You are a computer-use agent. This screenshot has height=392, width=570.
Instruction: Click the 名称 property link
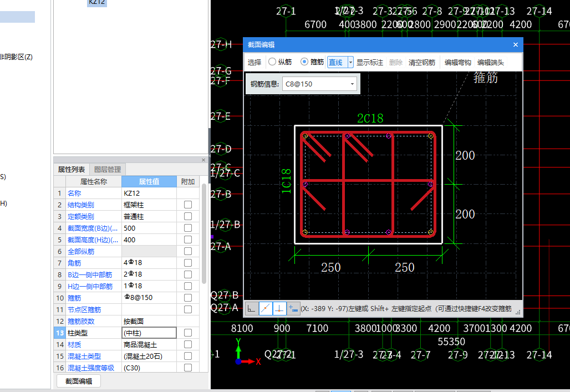[74, 193]
